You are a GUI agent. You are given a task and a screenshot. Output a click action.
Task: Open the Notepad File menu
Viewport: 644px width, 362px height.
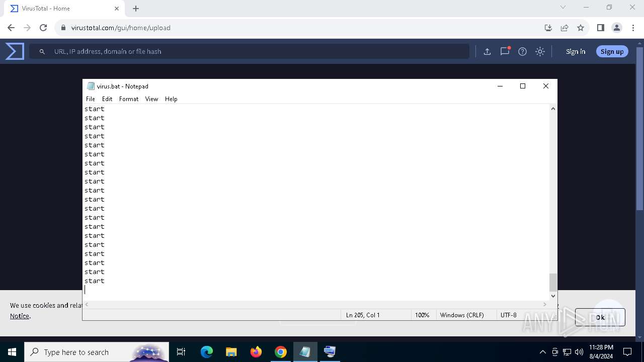coord(91,99)
